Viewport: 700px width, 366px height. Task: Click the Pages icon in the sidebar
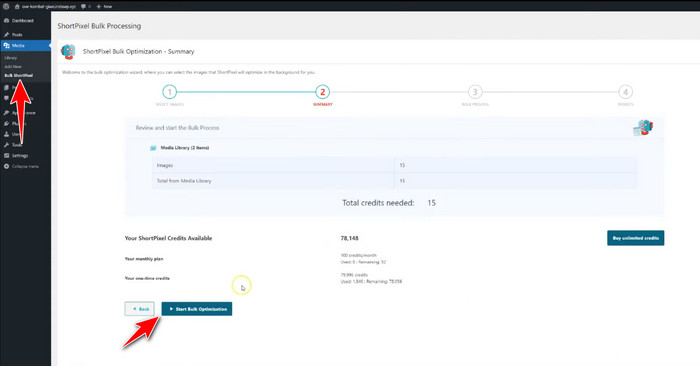[6, 88]
